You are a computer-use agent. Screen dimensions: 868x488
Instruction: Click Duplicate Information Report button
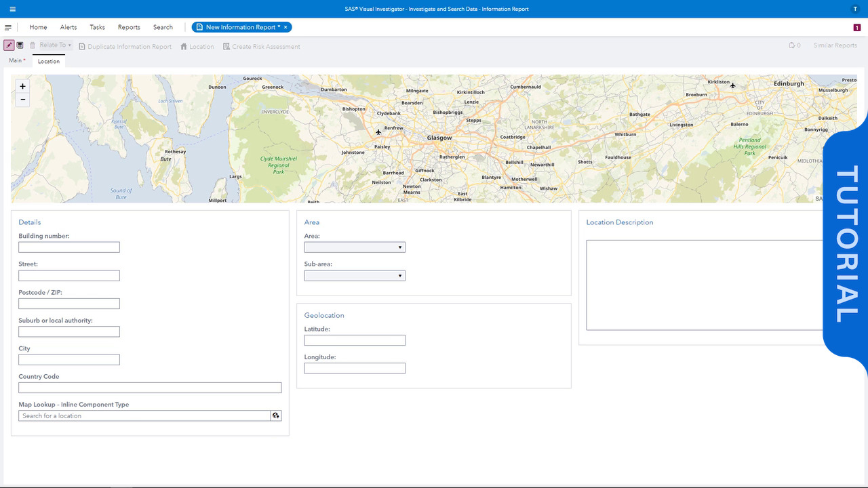(x=125, y=47)
